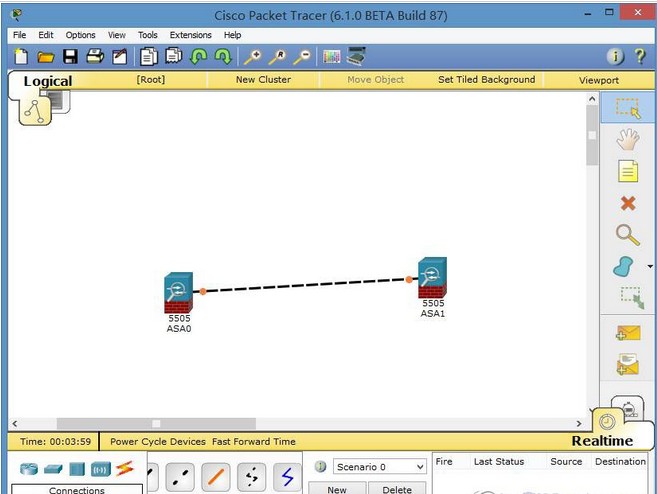Click the horizontal scrollbar thumb
The image size is (657, 494).
coord(156,424)
